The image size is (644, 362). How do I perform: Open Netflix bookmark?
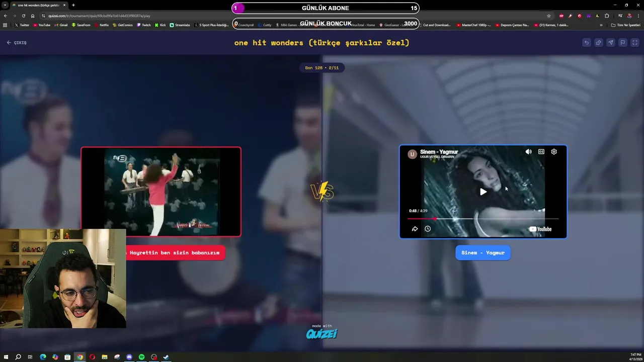pos(102,25)
